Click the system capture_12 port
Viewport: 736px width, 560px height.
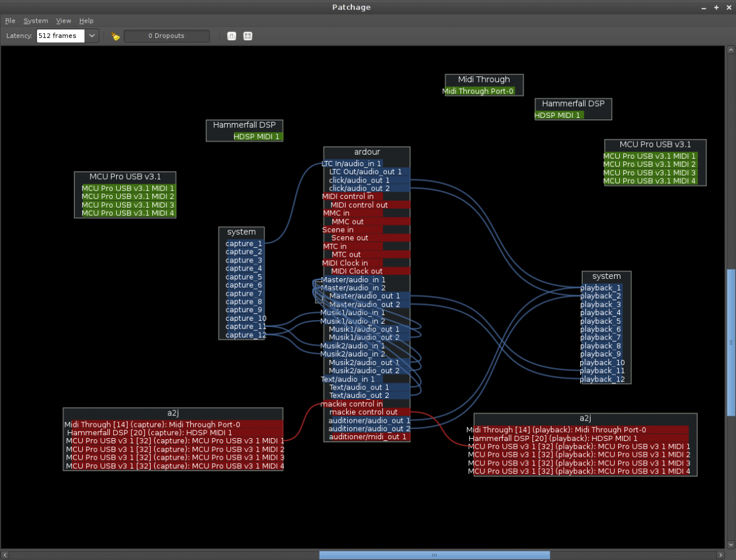pos(246,335)
